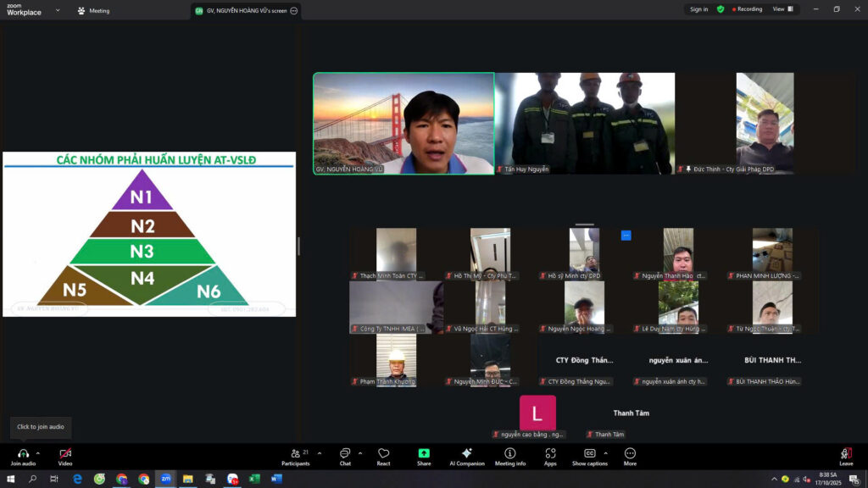Click the green Share button
The image size is (868, 488).
click(424, 454)
